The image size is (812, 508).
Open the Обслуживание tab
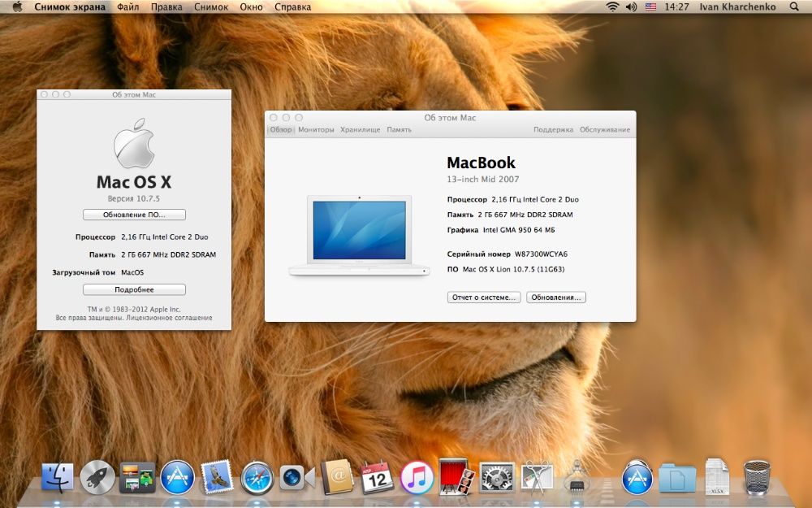tap(605, 129)
